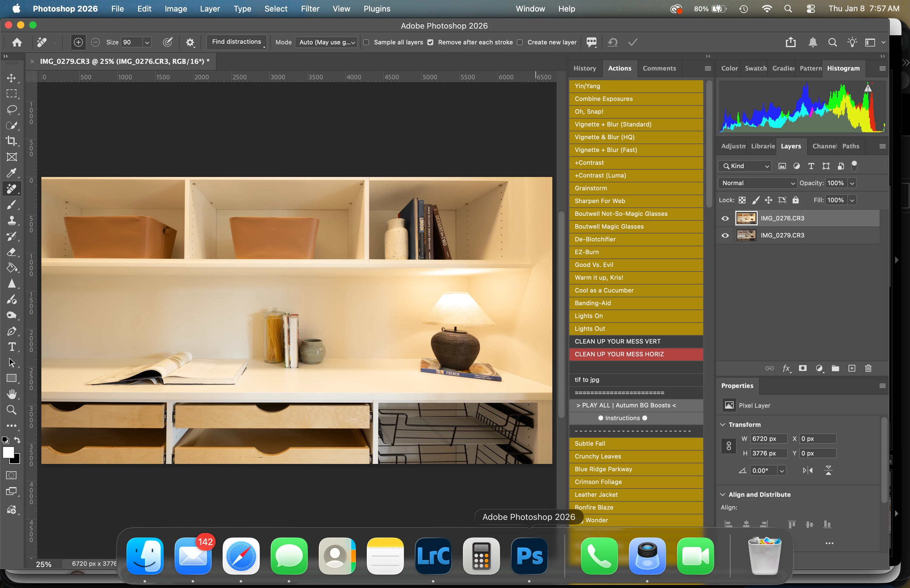Select the Horizontal Type tool
The height and width of the screenshot is (588, 910).
click(x=12, y=347)
